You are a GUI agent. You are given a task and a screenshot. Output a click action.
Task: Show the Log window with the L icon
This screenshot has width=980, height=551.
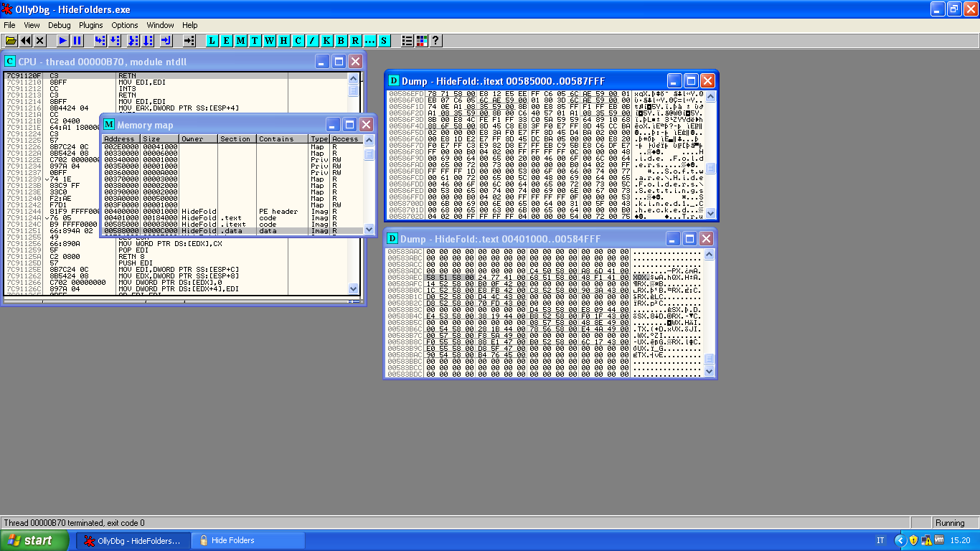[x=212, y=41]
